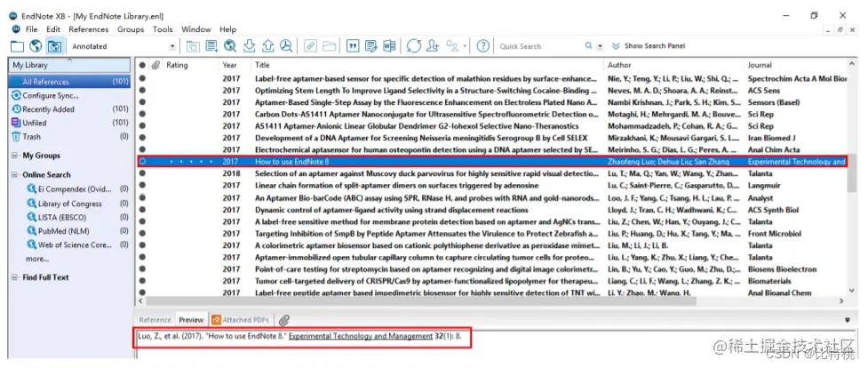Open Quick Search options dropdown arrow
The width and height of the screenshot is (868, 368).
click(x=600, y=46)
